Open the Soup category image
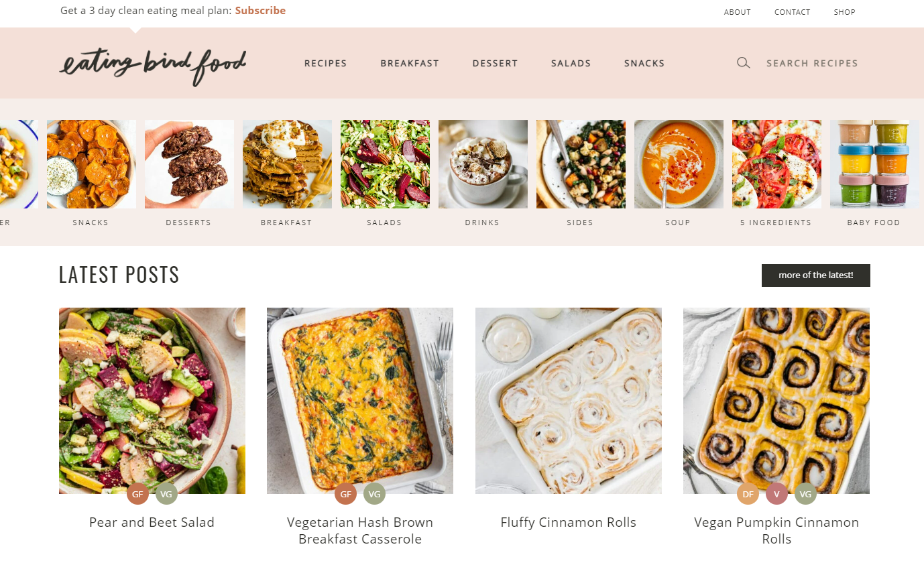 [679, 164]
